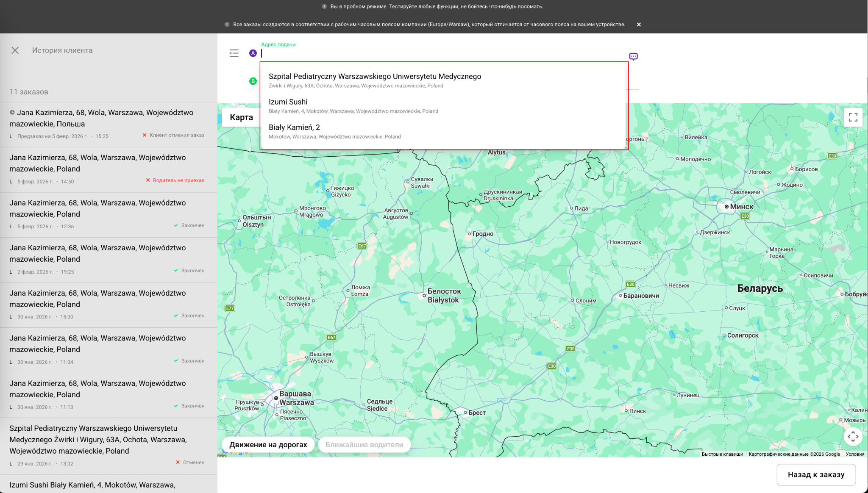Click the collapse sidebar menu icon

(x=234, y=53)
